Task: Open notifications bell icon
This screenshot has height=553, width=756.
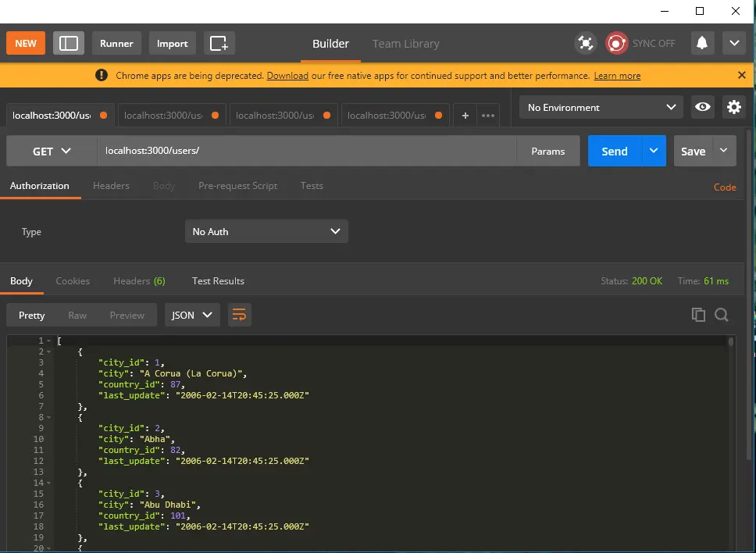Action: coord(702,44)
